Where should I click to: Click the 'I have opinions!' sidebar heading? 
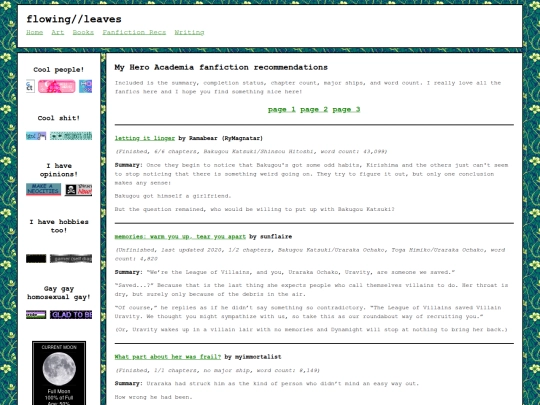coord(59,170)
